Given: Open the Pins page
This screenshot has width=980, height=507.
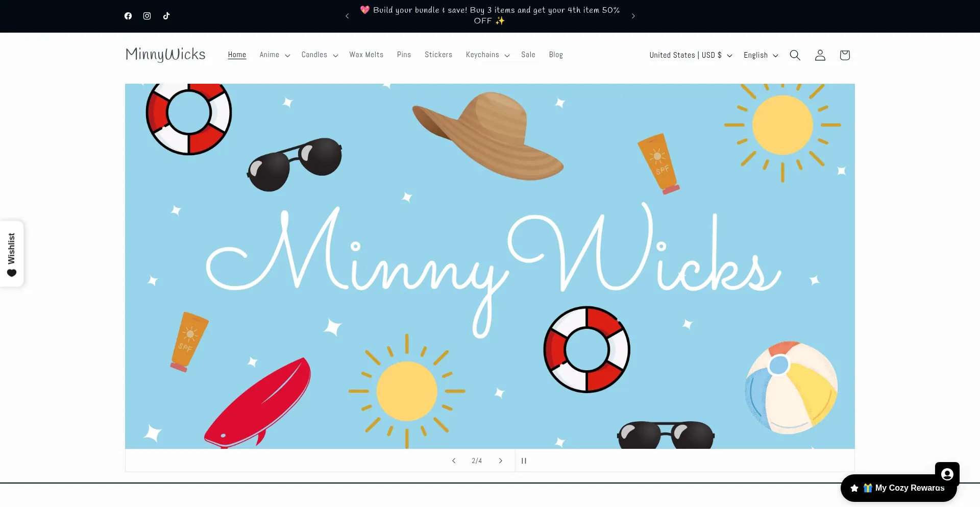Looking at the screenshot, I should pyautogui.click(x=404, y=55).
